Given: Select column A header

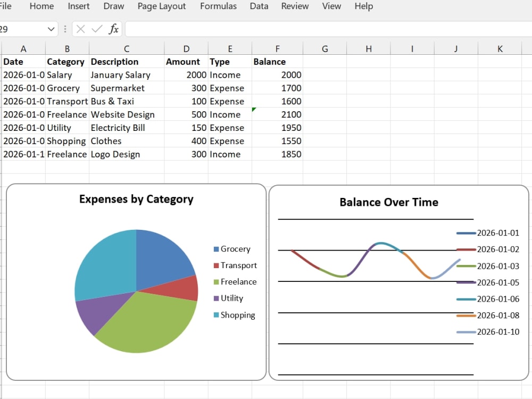Looking at the screenshot, I should pyautogui.click(x=23, y=49).
